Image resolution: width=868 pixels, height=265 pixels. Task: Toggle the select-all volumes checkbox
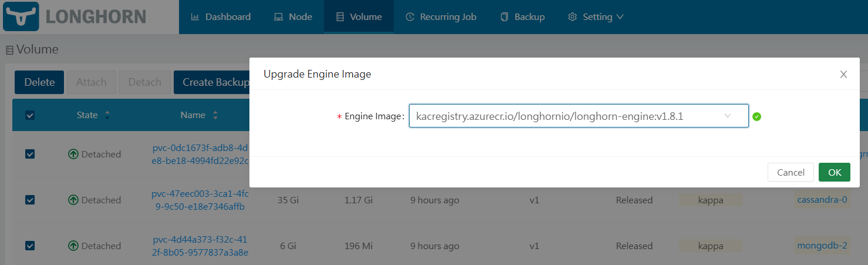click(x=30, y=115)
